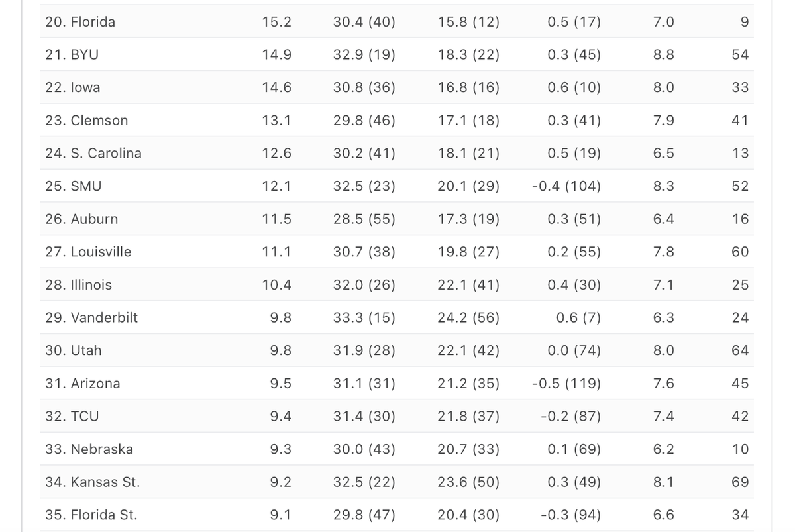Click the 25. SMU team name
Screen dimensions: 795x532
coord(74,186)
